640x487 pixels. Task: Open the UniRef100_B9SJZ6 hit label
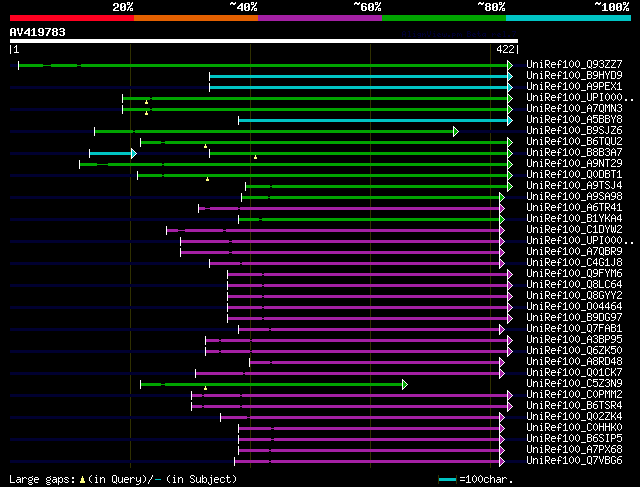click(574, 131)
